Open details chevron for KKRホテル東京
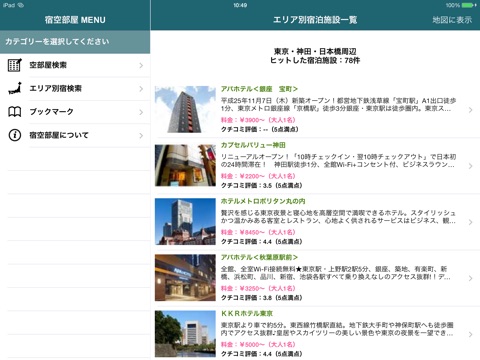Image resolution: width=480 pixels, height=360 pixels. tap(470, 334)
